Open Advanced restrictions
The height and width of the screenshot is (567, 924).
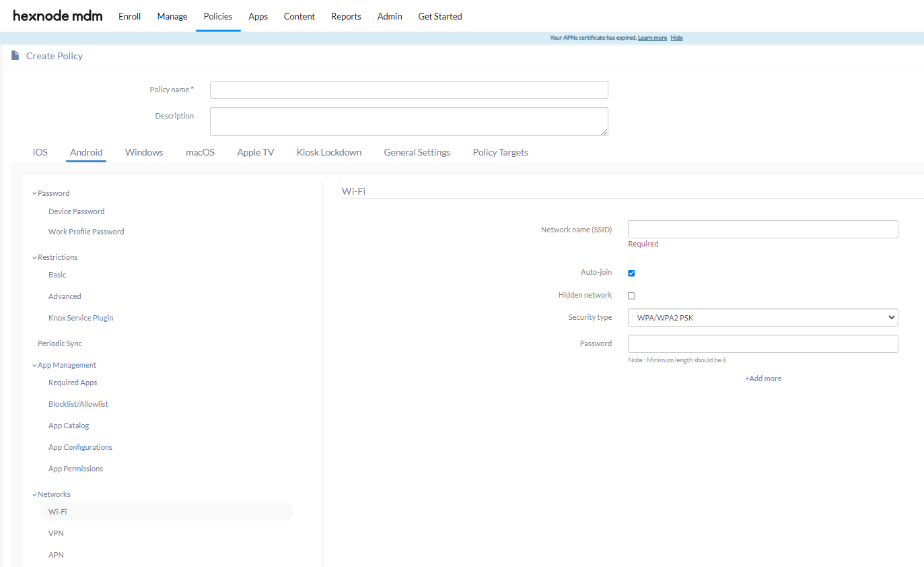click(65, 296)
